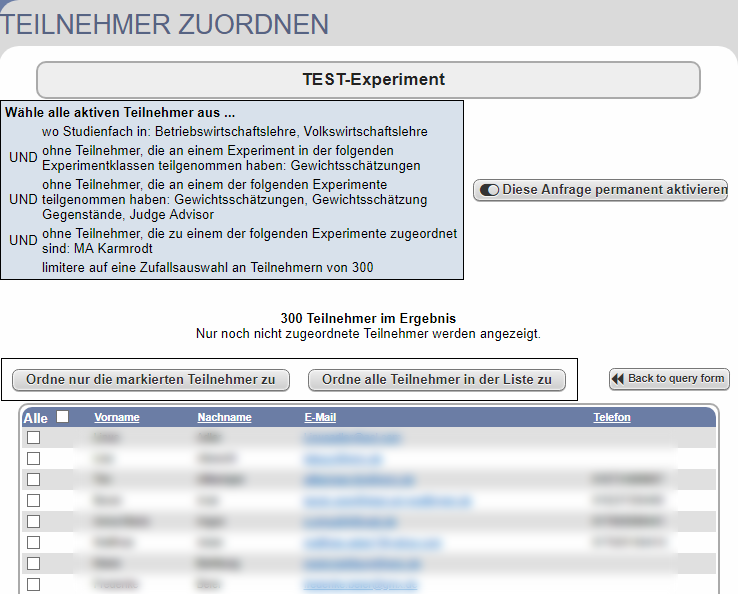The image size is (738, 594).
Task: Sort the list by Vorname column
Action: click(x=117, y=417)
